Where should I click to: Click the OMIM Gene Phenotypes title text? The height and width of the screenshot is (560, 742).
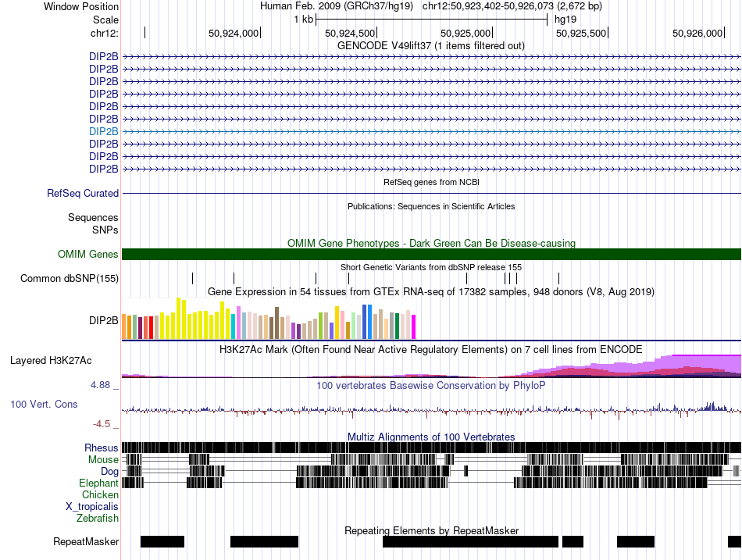click(x=432, y=244)
